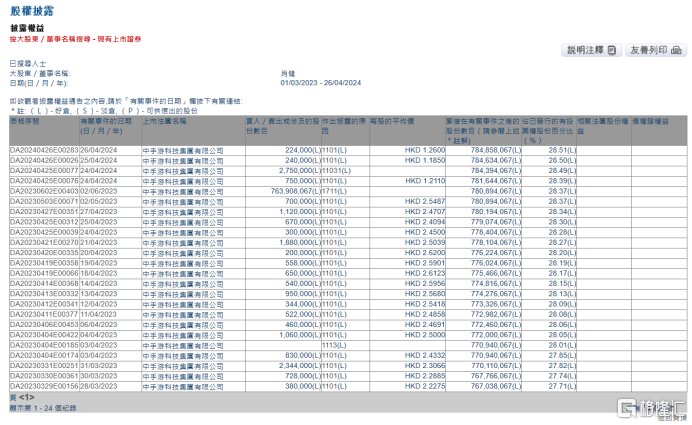Screen dimensions: 692x425
Task: Open form DA20230602E00403
Action: point(44,192)
